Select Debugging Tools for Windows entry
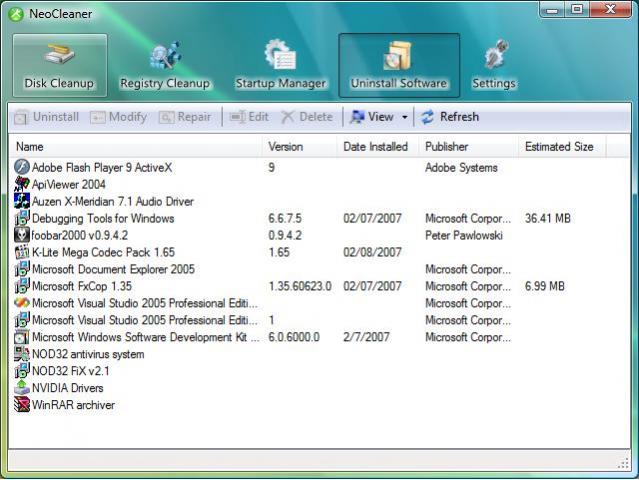The width and height of the screenshot is (639, 480). click(103, 218)
